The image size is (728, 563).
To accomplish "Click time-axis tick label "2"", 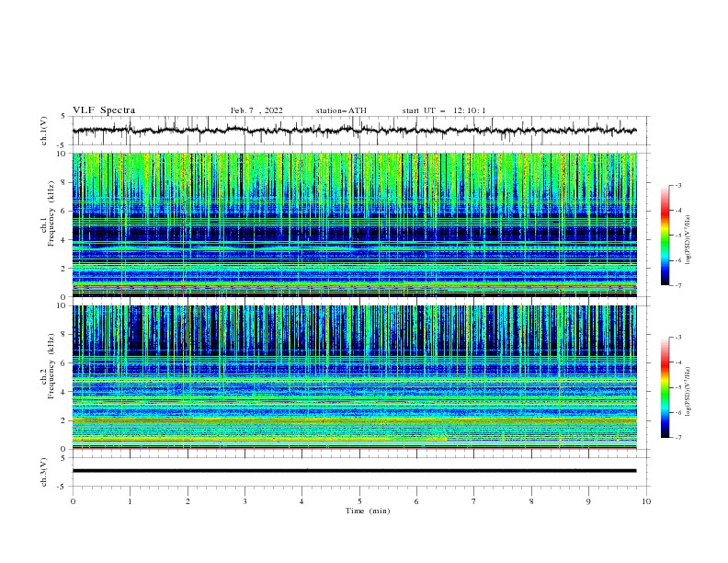I will (188, 501).
